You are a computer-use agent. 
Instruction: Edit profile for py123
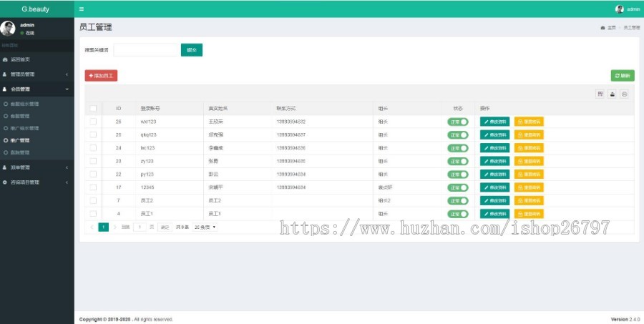tap(495, 174)
